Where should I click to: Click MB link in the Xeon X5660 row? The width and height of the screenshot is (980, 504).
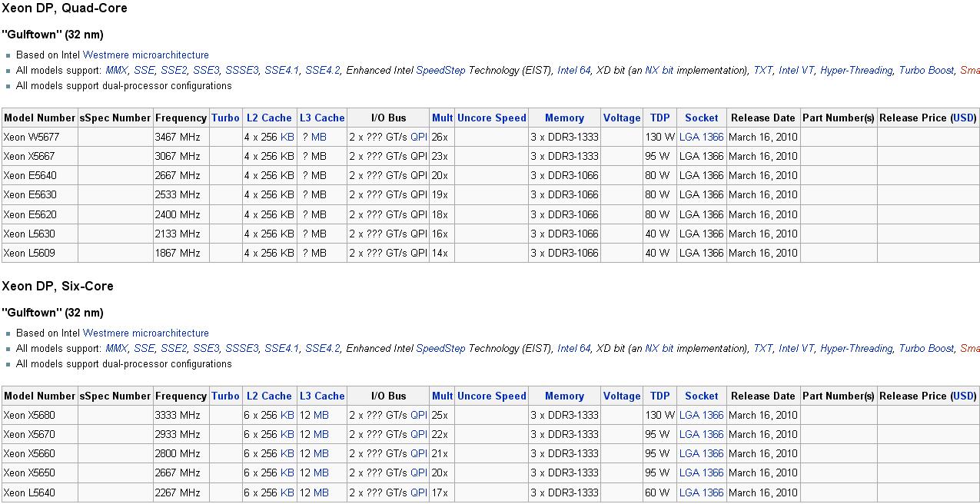tap(321, 454)
